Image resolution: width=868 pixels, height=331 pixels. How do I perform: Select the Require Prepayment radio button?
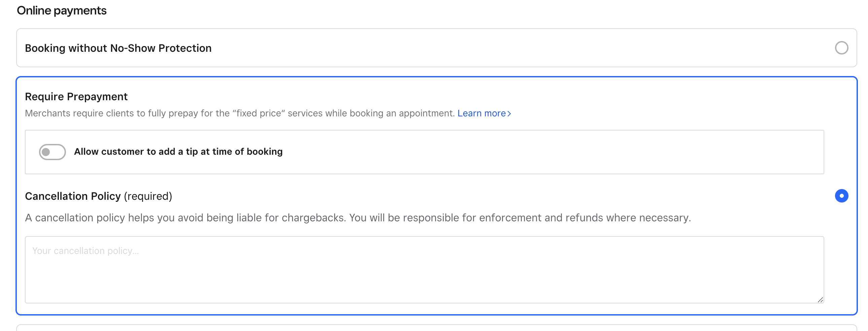click(x=841, y=196)
